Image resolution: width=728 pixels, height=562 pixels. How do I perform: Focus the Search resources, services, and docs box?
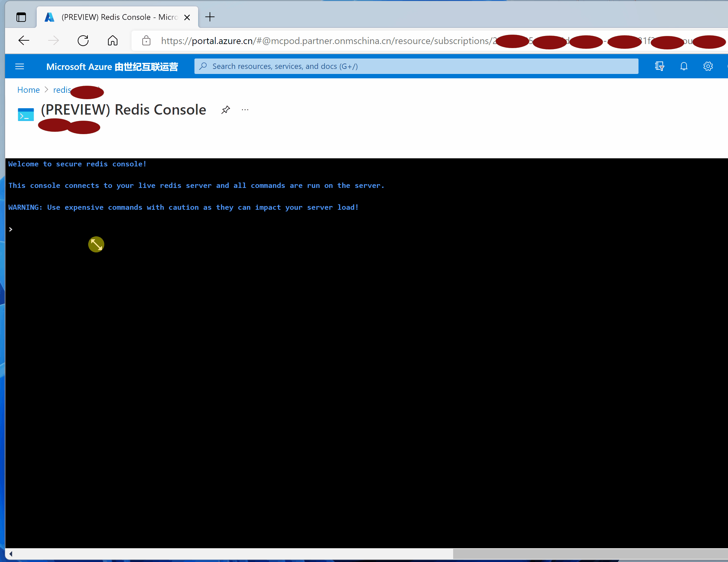416,66
